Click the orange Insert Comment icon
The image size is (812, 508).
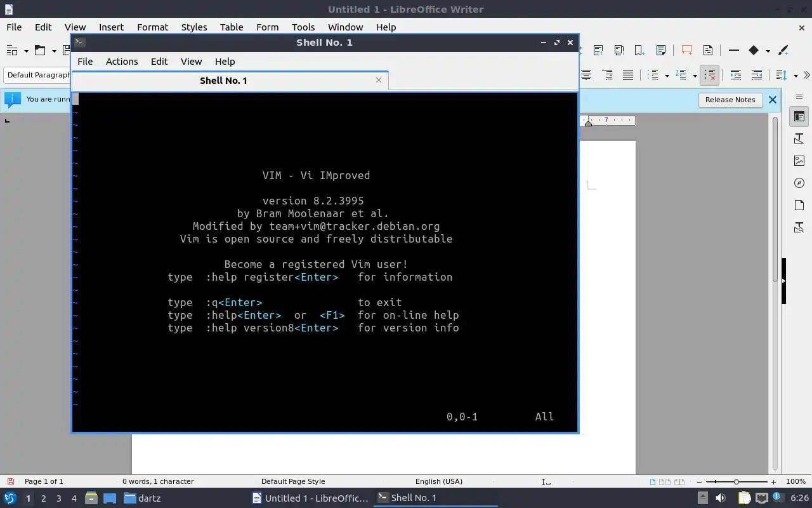[x=686, y=50]
